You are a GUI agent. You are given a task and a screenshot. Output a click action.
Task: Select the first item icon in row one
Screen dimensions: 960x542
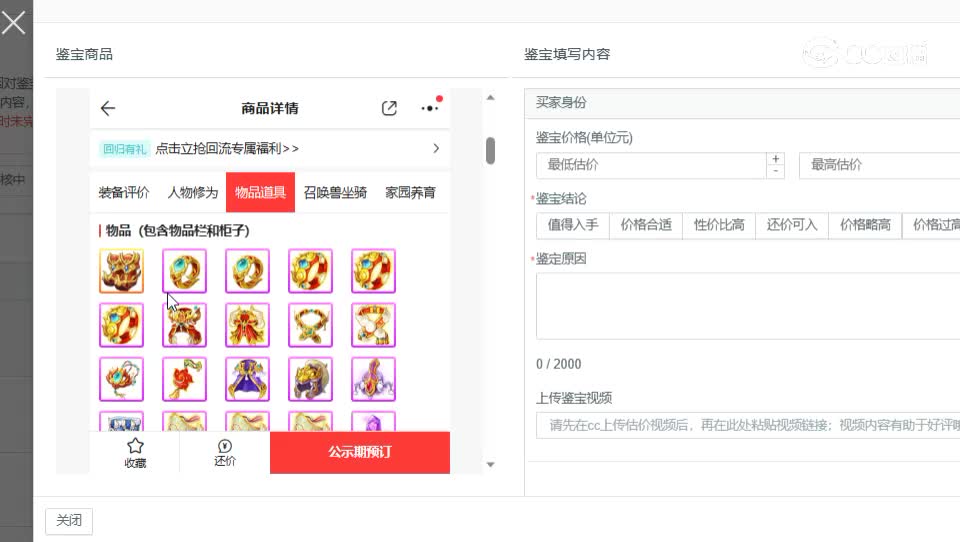point(121,271)
